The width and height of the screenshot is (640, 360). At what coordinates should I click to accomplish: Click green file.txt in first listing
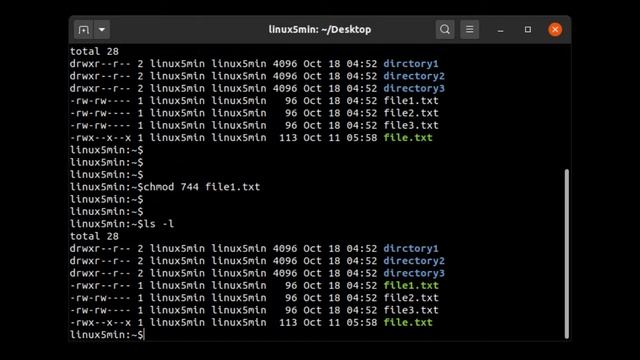408,138
